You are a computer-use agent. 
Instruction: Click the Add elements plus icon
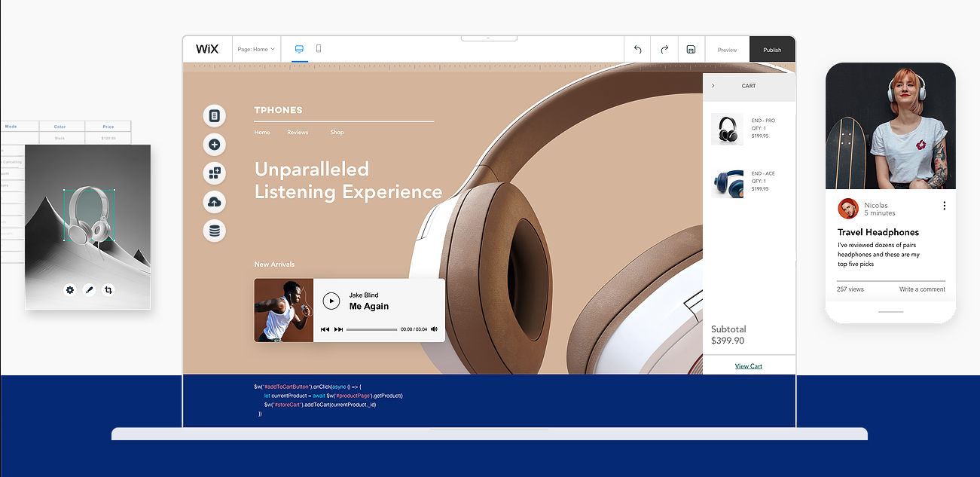point(215,145)
